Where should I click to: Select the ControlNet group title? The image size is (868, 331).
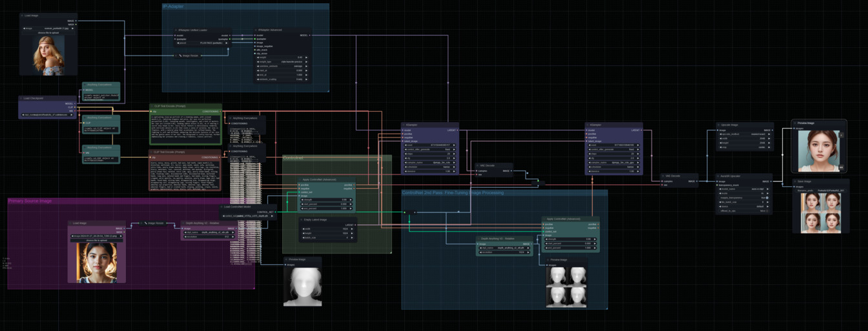[x=293, y=158]
